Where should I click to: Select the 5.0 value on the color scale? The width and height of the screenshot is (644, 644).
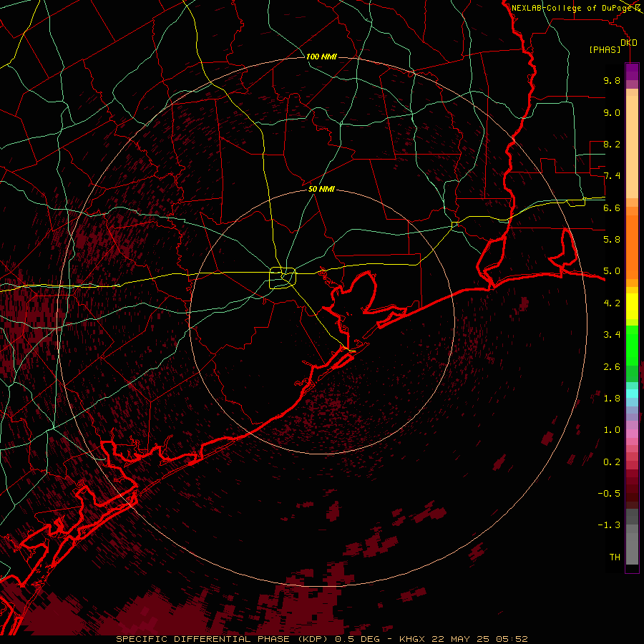[612, 271]
